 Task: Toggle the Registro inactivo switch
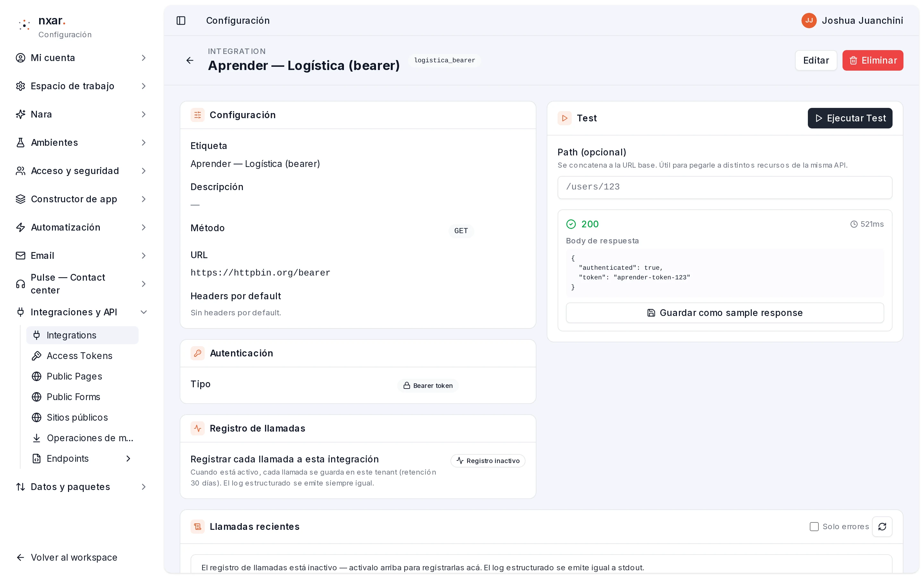click(488, 461)
